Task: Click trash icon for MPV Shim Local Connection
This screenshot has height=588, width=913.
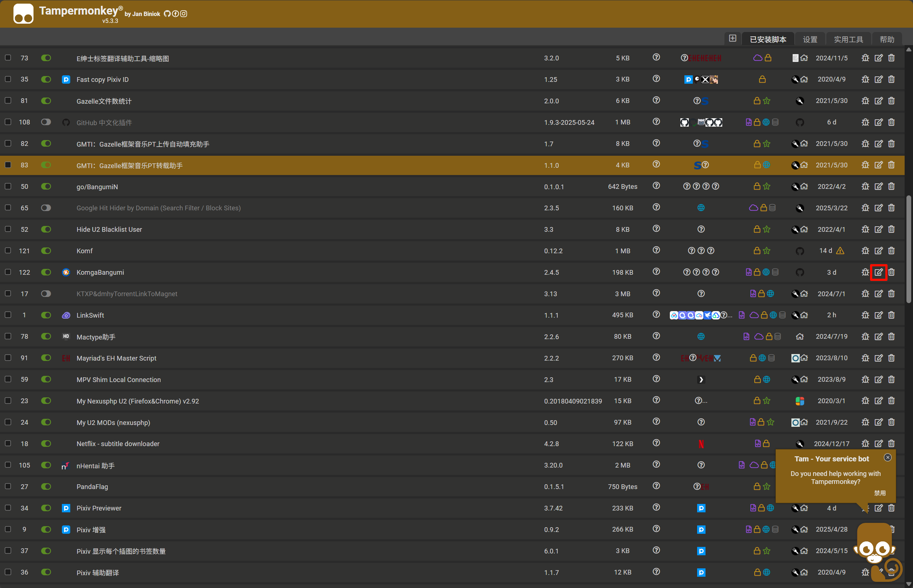Action: tap(891, 380)
